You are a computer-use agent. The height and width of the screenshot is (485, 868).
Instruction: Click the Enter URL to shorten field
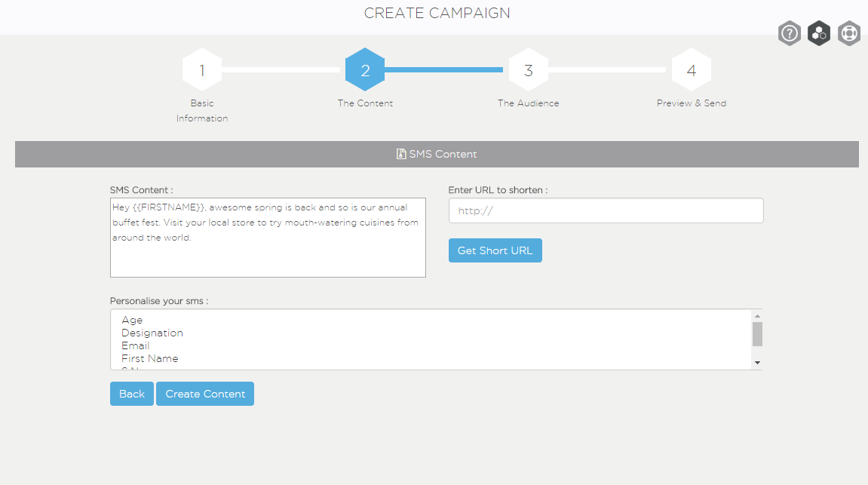coord(606,210)
